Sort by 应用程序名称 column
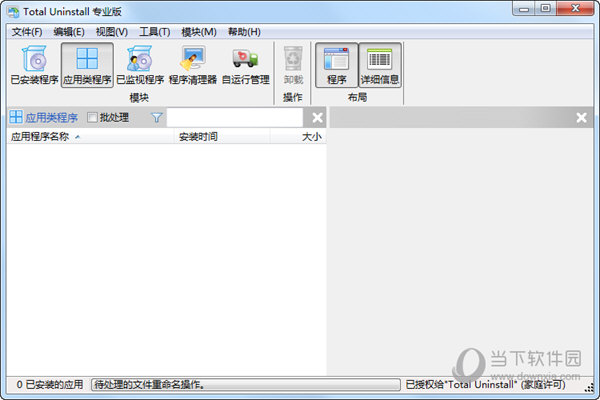 [91, 137]
